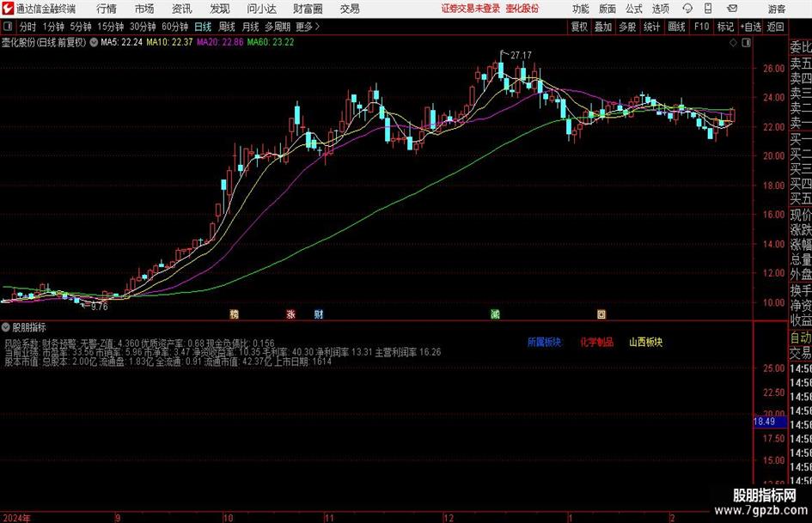812x523 pixels.
Task: Switch to 周线 weekly period
Action: [226, 27]
